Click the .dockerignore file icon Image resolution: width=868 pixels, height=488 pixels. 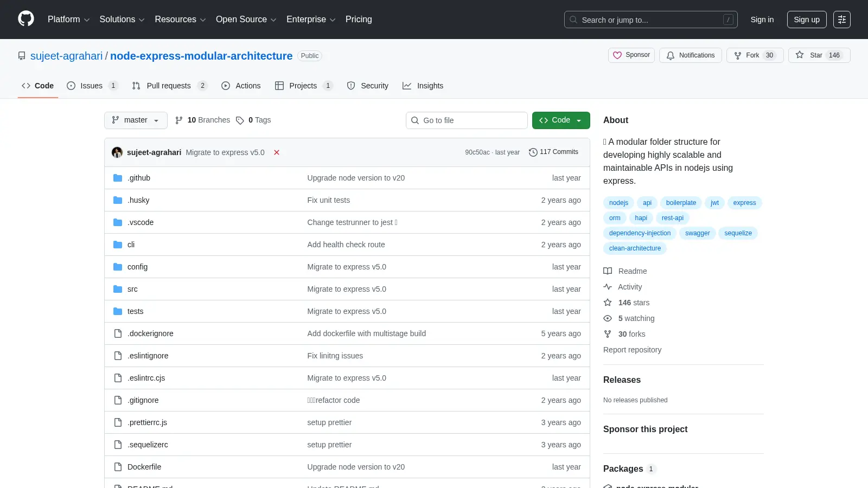point(118,333)
